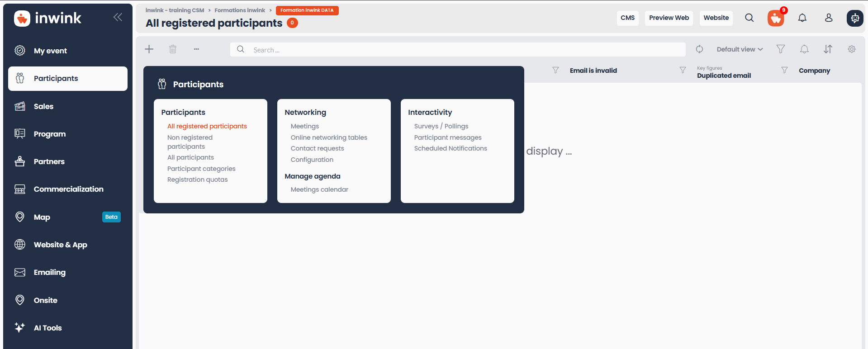Collapse the sidebar with the double chevron

118,17
